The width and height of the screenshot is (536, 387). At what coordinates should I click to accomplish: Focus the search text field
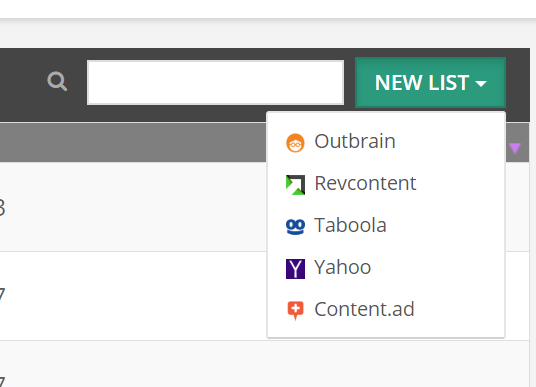(x=215, y=82)
